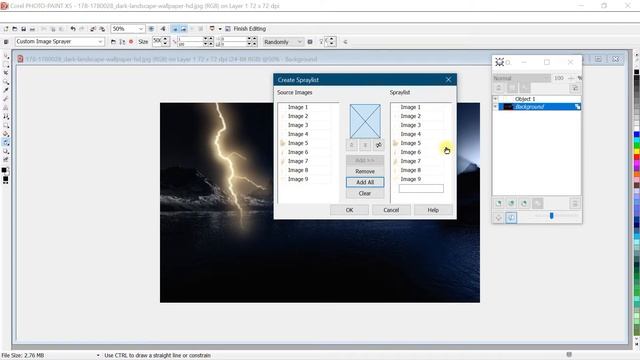Select the Pick tool in the toolbox

tap(6, 56)
